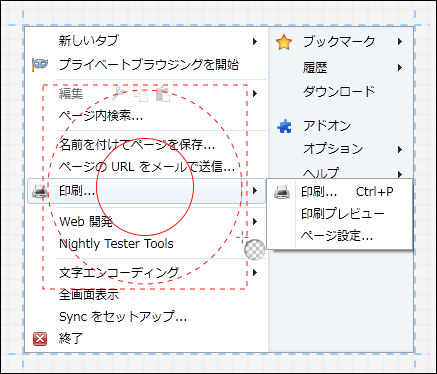Viewport: 437px width, 374px height.
Task: Click the red X icon beside 終了
Action: click(x=40, y=339)
